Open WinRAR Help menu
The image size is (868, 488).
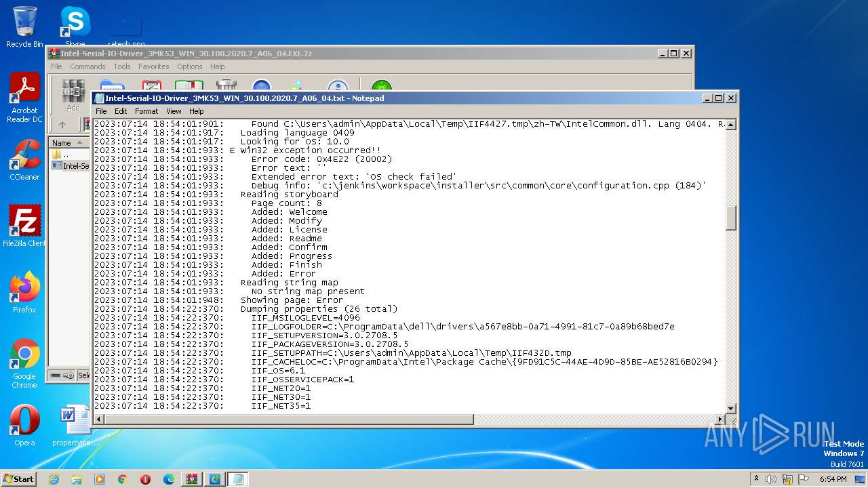(x=217, y=66)
